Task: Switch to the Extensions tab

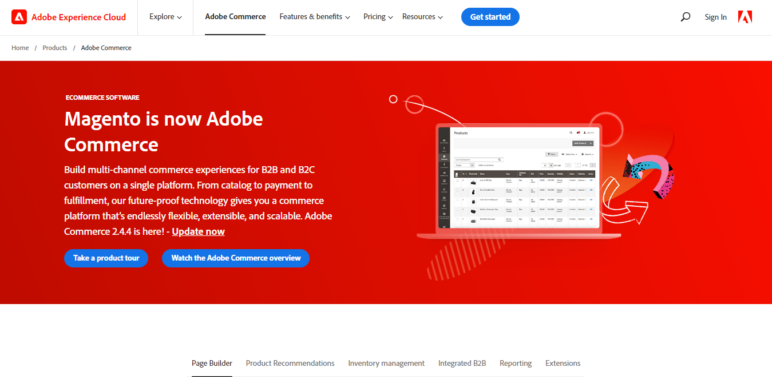Action: point(563,363)
